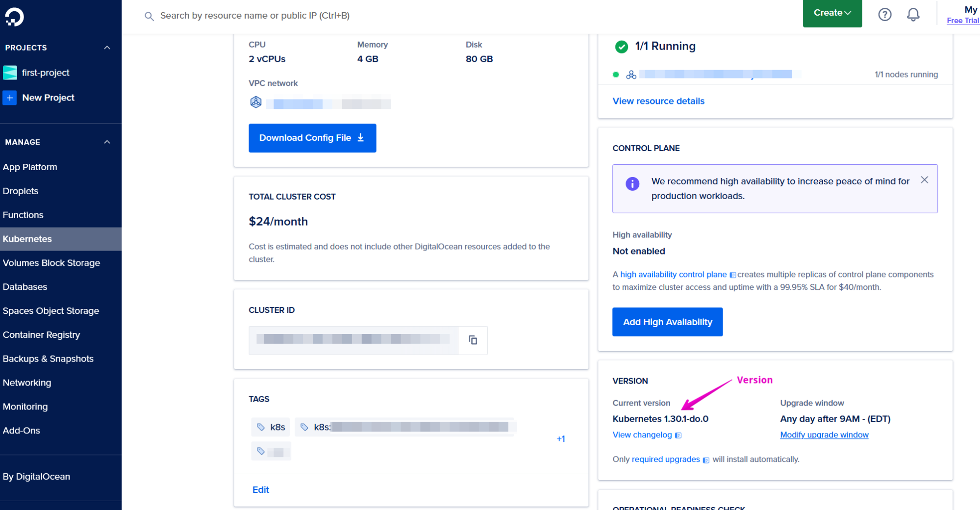Click the VPC network icon

256,102
